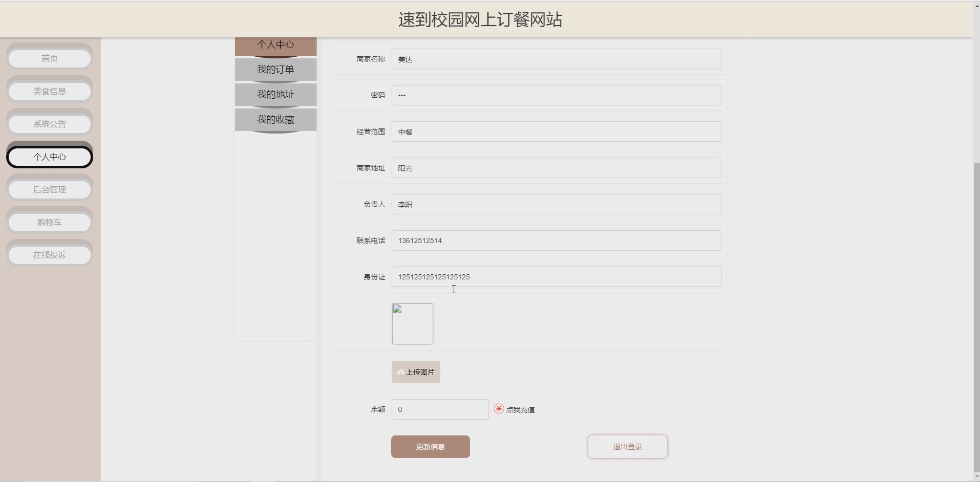Open 系统公告 in left sidebar
Viewport: 980px width, 482px height.
(x=50, y=124)
